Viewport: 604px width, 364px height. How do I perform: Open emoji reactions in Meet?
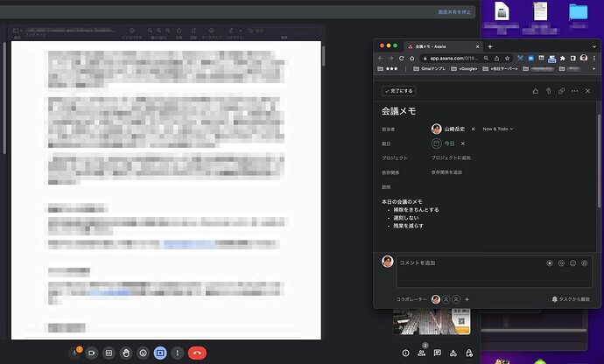(x=143, y=353)
